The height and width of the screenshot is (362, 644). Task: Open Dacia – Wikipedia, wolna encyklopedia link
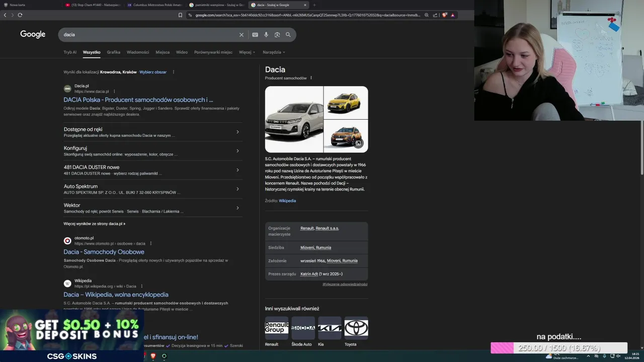116,295
